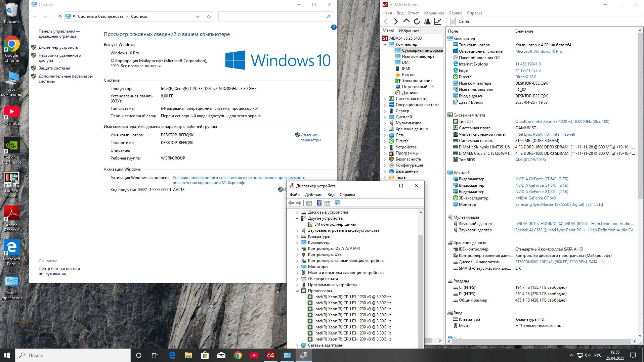Open Центр безопасности и обслуживания link
The image size is (644, 362).
(x=59, y=271)
